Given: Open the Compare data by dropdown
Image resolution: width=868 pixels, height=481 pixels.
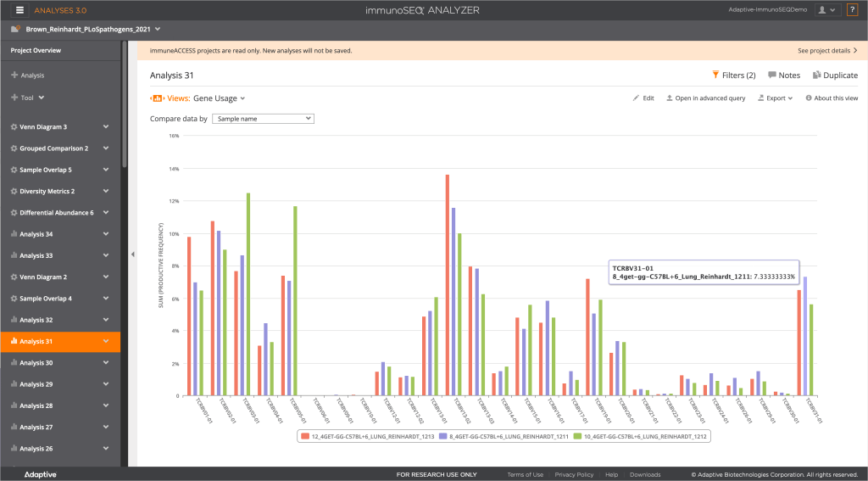Looking at the screenshot, I should [263, 119].
